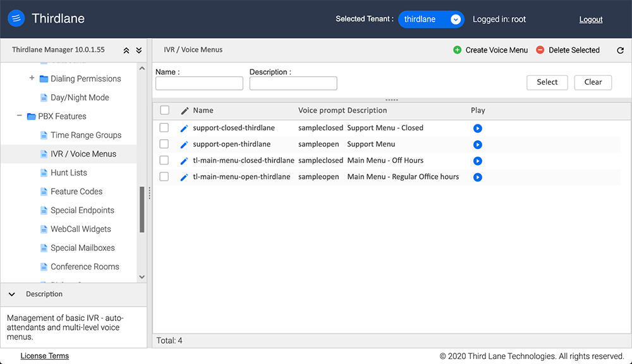Check the tl-main-menu-closed-thirdlane row checkbox

pos(164,160)
